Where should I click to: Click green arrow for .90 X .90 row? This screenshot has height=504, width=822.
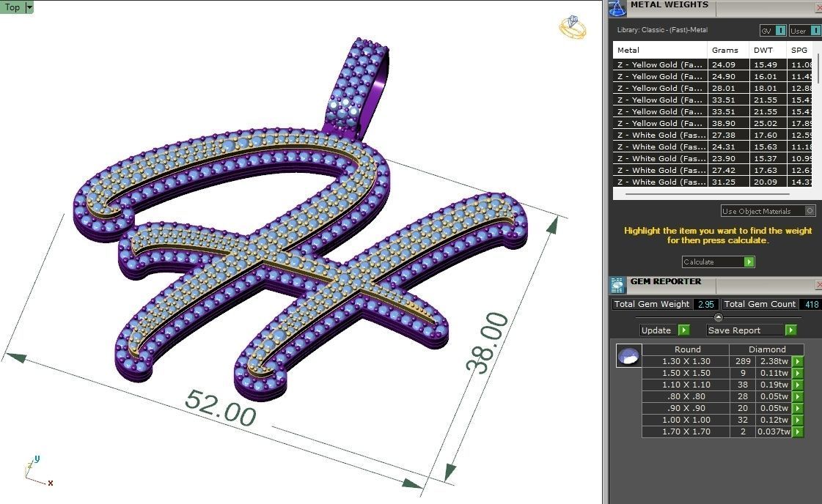coord(797,408)
